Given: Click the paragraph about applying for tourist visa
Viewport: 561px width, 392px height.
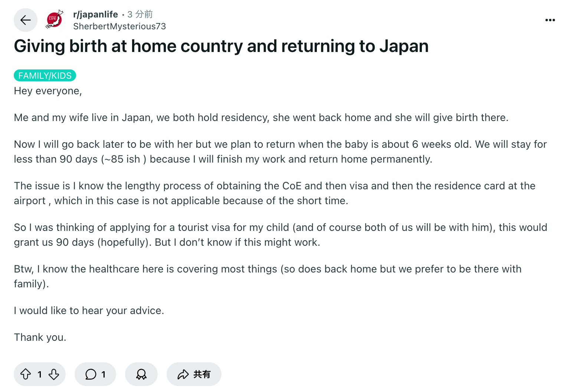Looking at the screenshot, I should (280, 235).
